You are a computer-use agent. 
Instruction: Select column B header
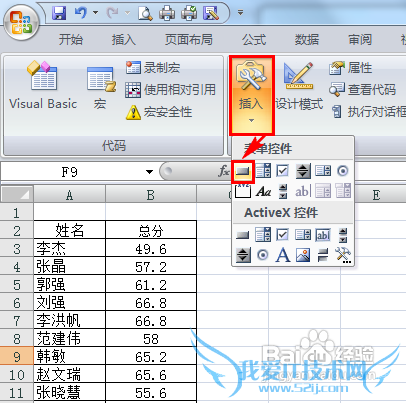(x=151, y=195)
